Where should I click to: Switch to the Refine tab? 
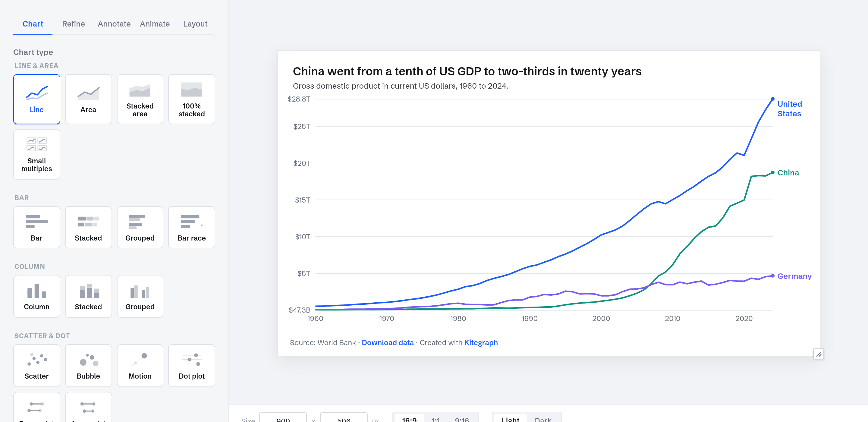coord(74,24)
